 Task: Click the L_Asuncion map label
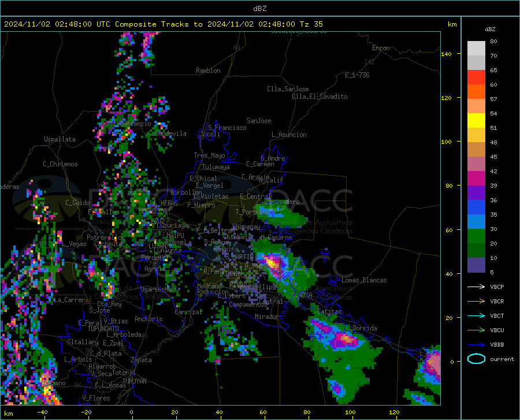pos(289,135)
